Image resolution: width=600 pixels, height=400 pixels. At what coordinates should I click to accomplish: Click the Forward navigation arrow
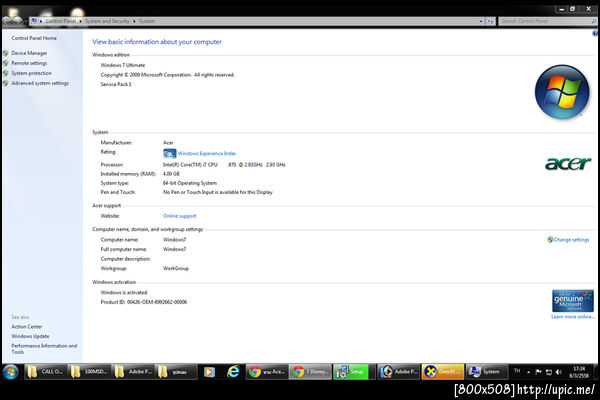coord(18,21)
